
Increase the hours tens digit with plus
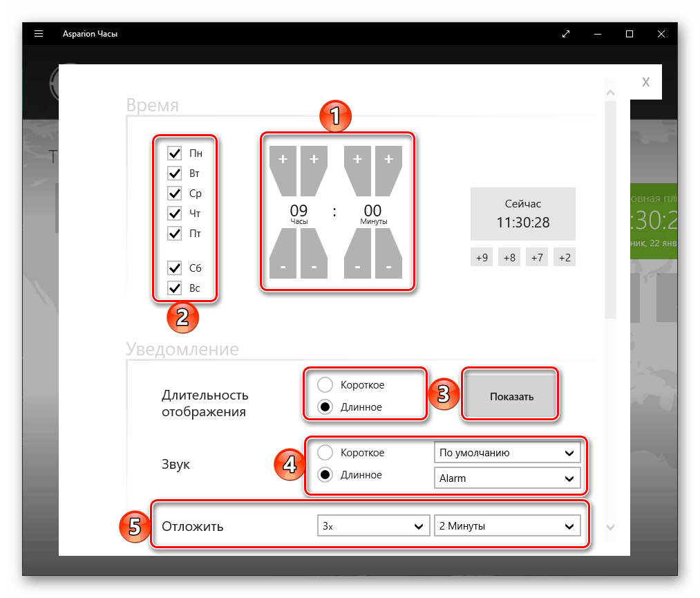tap(283, 171)
